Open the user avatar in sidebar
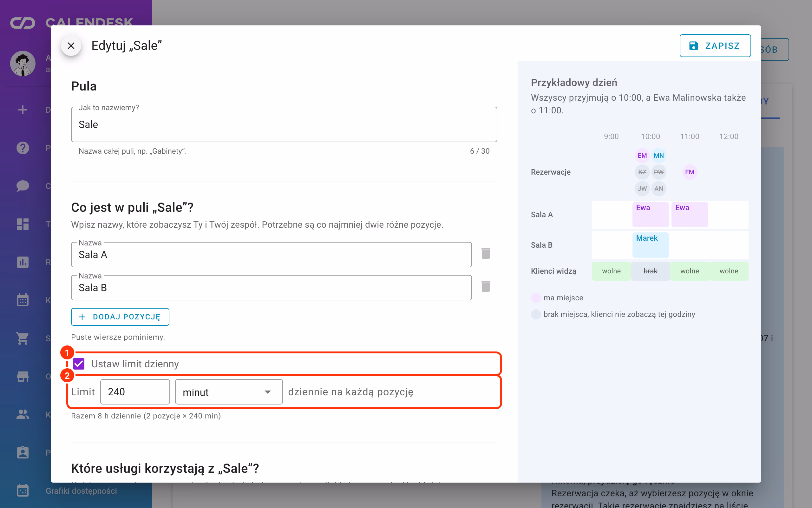Image resolution: width=812 pixels, height=508 pixels. [x=23, y=63]
